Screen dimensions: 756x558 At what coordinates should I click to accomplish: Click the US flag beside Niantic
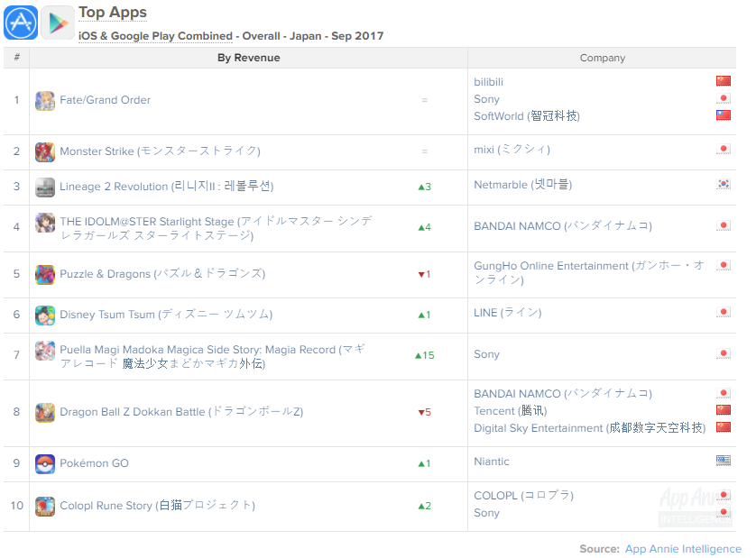click(724, 461)
